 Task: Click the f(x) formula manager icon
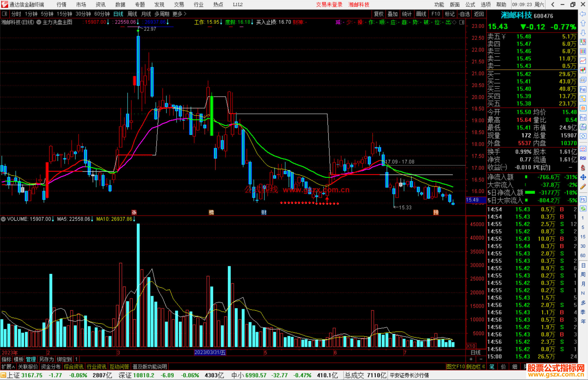tap(583, 127)
